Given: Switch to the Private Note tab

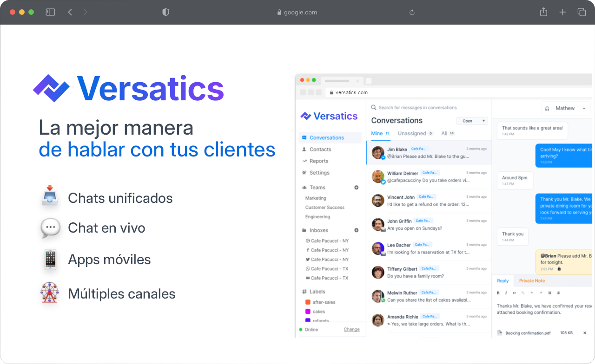Looking at the screenshot, I should click(x=532, y=281).
